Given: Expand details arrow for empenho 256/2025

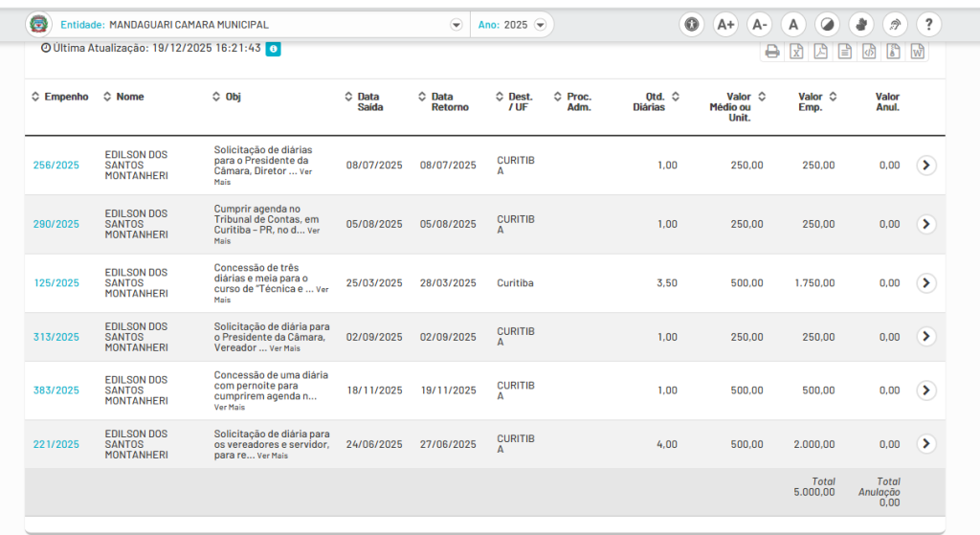Looking at the screenshot, I should click(925, 165).
